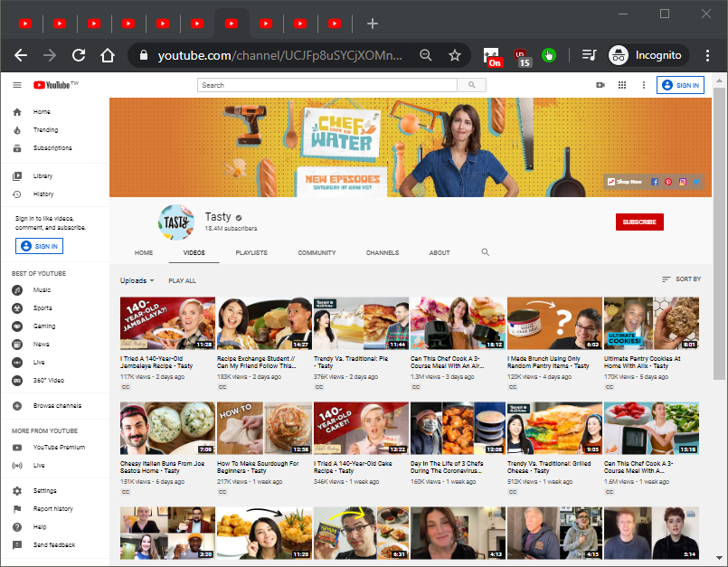Open the Cheesy Italian Buns video thumbnail
Image resolution: width=728 pixels, height=567 pixels.
167,428
